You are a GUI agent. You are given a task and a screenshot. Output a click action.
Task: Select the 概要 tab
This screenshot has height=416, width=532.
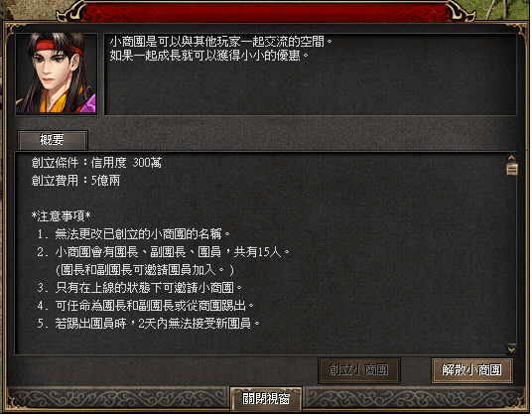(53, 140)
